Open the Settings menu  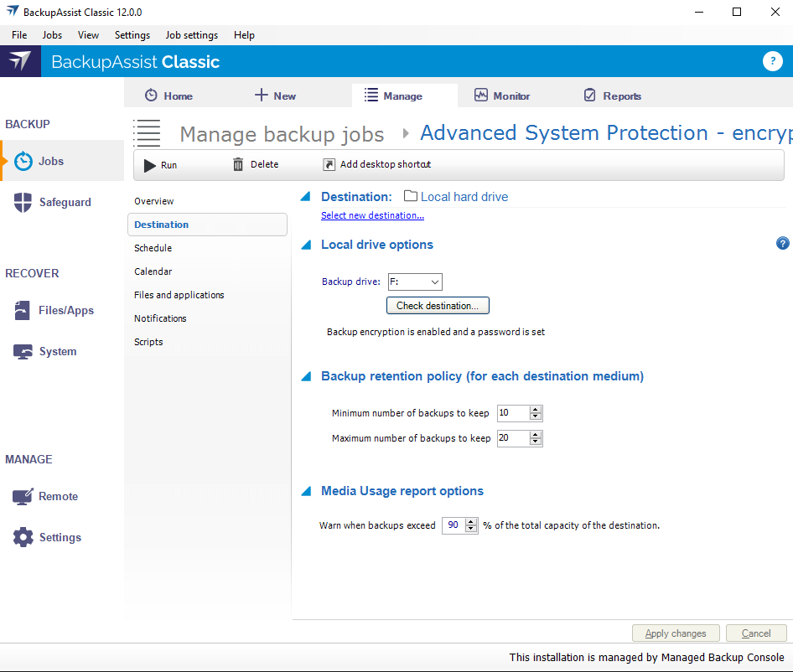coord(132,35)
